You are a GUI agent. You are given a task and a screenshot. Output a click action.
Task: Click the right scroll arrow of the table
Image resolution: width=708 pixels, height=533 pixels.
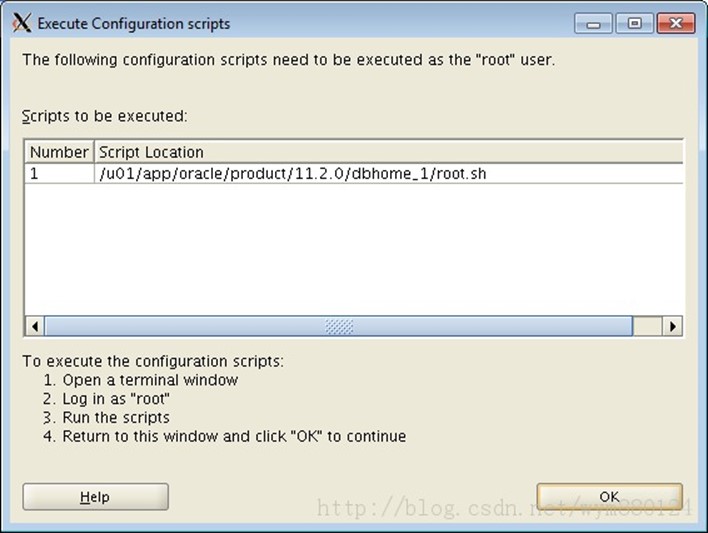point(672,326)
